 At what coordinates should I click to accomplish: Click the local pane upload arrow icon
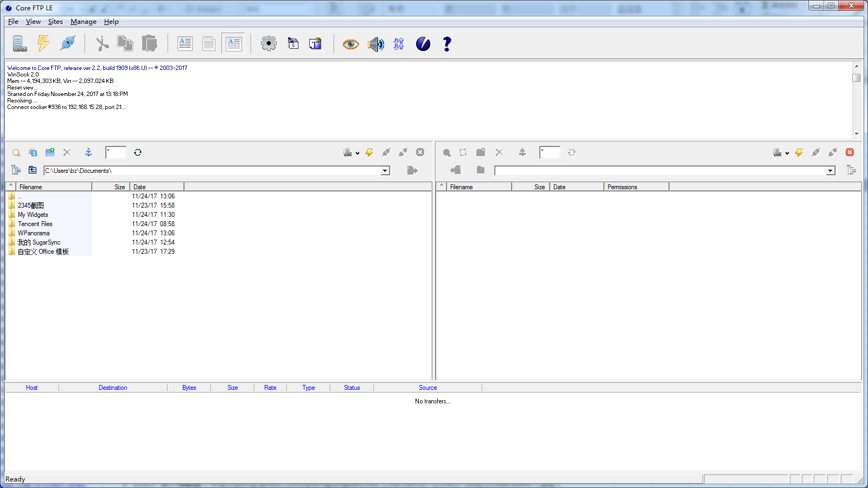click(x=412, y=171)
